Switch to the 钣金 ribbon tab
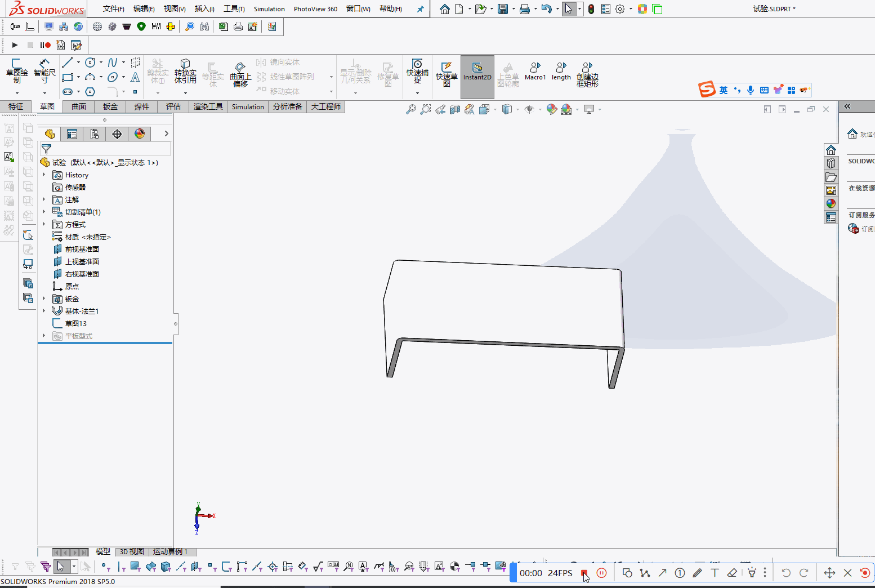The width and height of the screenshot is (875, 588). click(110, 106)
